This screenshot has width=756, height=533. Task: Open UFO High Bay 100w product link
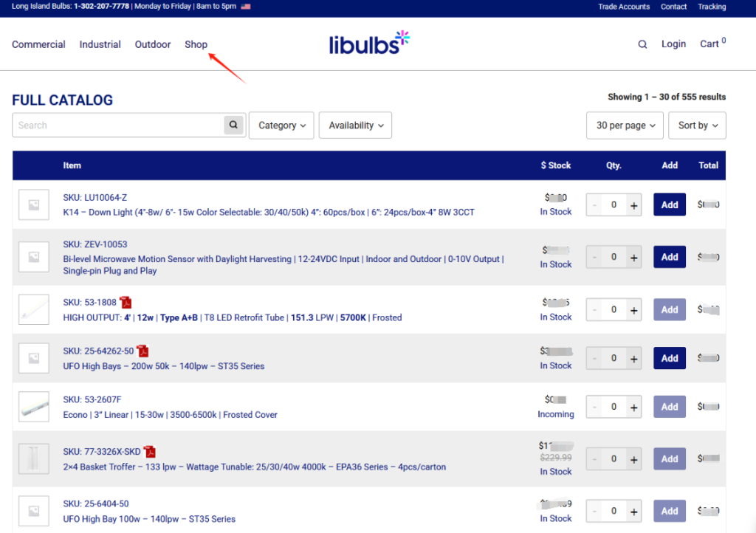click(x=149, y=519)
